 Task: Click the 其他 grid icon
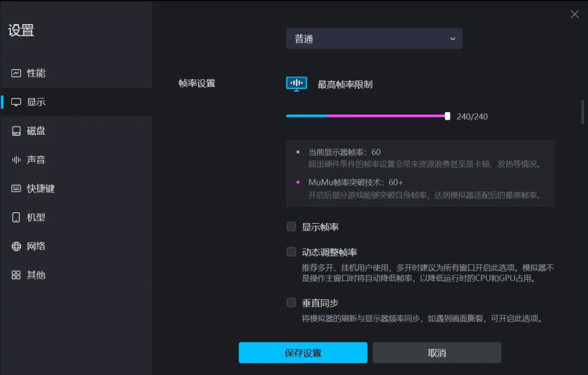[x=16, y=275]
